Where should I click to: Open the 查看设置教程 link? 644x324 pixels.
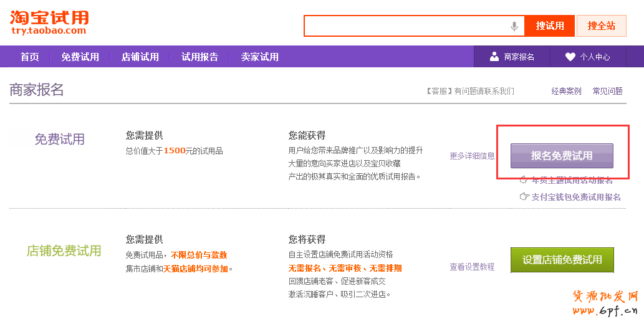[472, 267]
